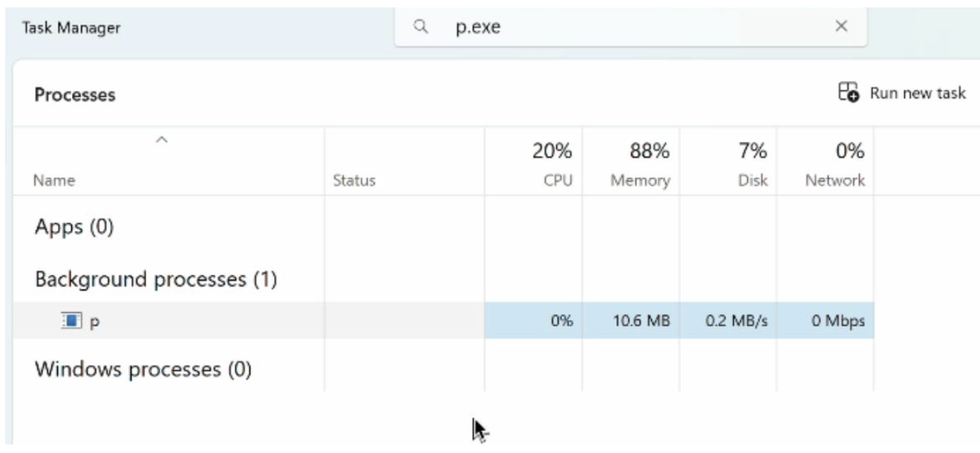The image size is (980, 453).
Task: Click the Run new task icon
Action: click(849, 92)
